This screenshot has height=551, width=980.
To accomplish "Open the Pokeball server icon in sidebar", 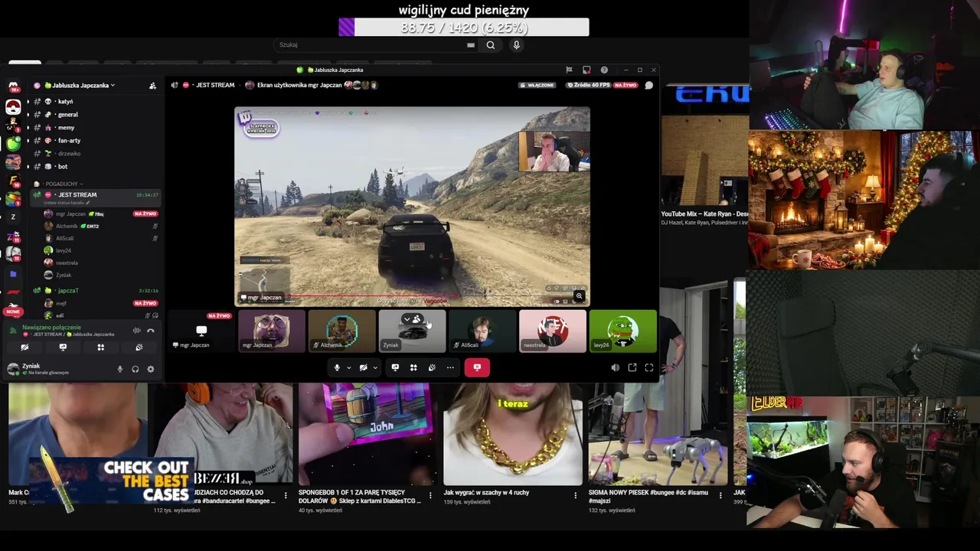I will click(13, 107).
